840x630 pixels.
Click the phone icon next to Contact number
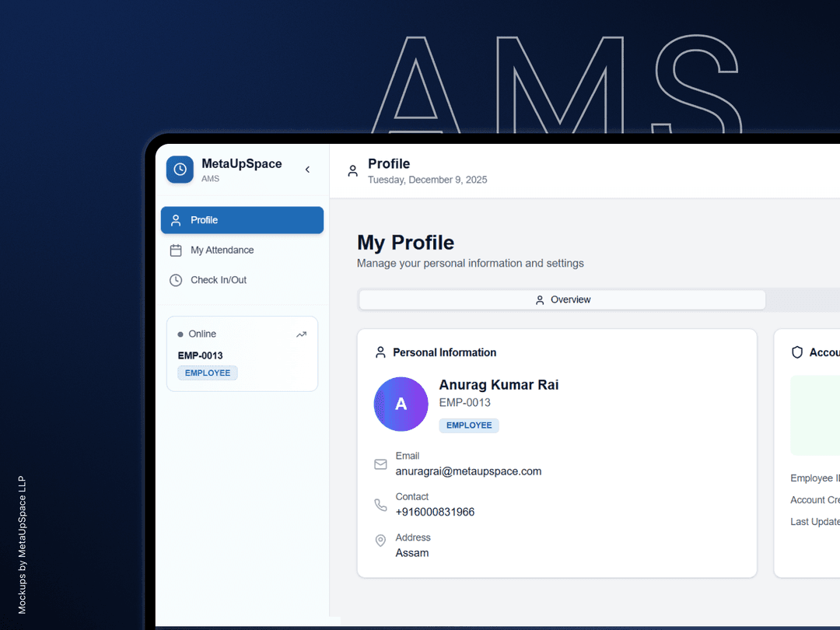coord(380,505)
